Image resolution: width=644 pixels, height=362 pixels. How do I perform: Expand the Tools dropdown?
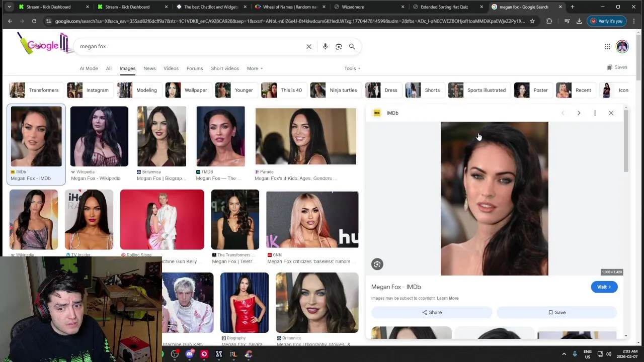[352, 68]
